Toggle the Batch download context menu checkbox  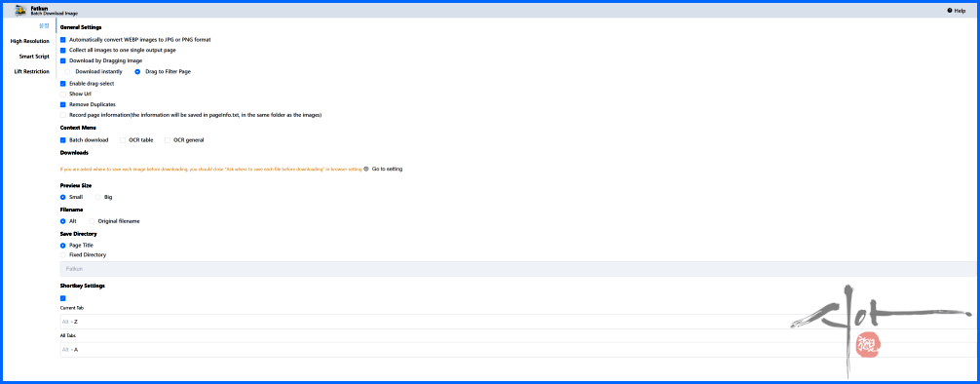click(62, 140)
